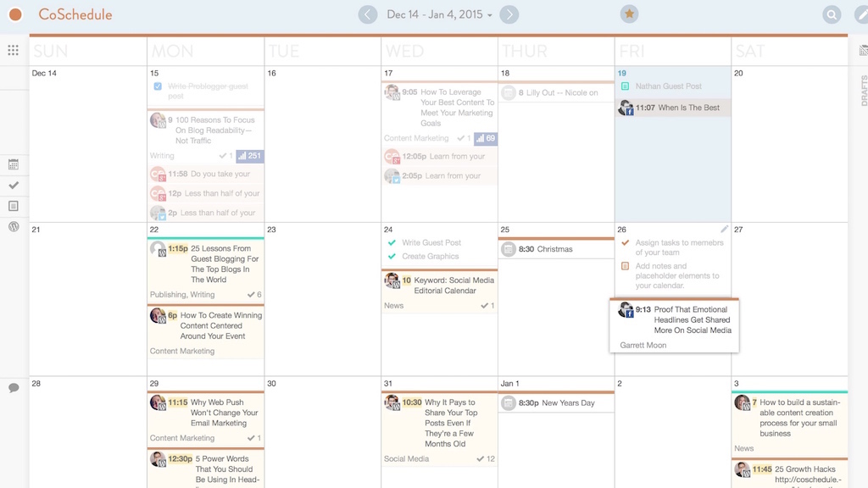Image resolution: width=868 pixels, height=488 pixels.
Task: Click the calendar icon on New Years Day event
Action: pyautogui.click(x=509, y=402)
